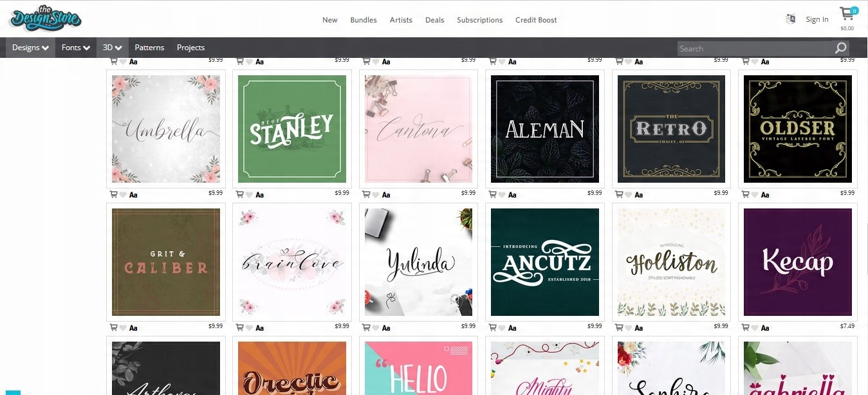Click the Sign In link
868x395 pixels.
coord(817,20)
